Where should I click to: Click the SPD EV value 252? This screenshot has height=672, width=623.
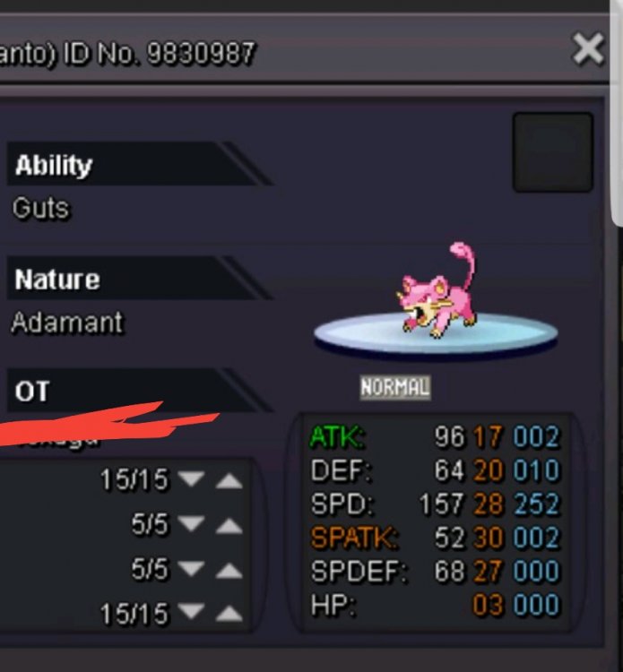[x=536, y=504]
